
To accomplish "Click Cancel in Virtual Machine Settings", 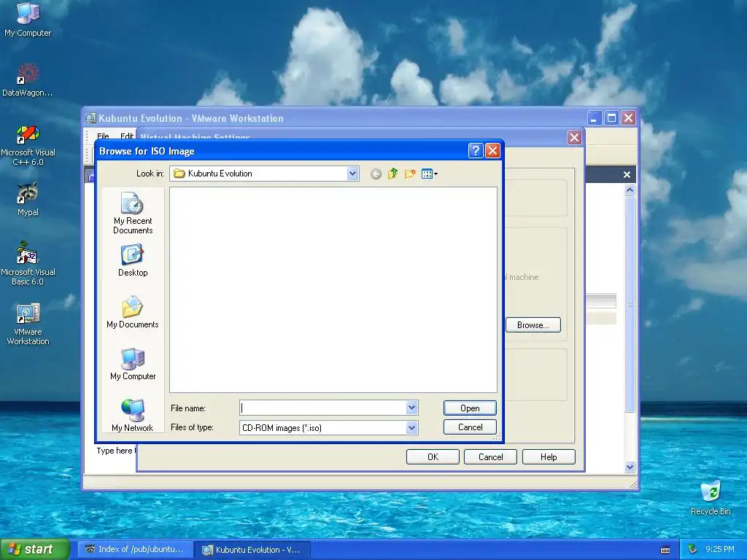I will click(490, 457).
